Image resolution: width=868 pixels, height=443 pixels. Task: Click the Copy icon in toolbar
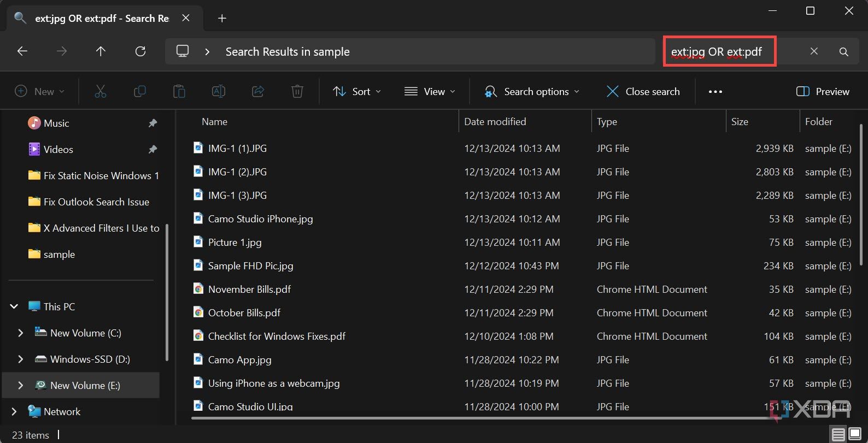140,91
